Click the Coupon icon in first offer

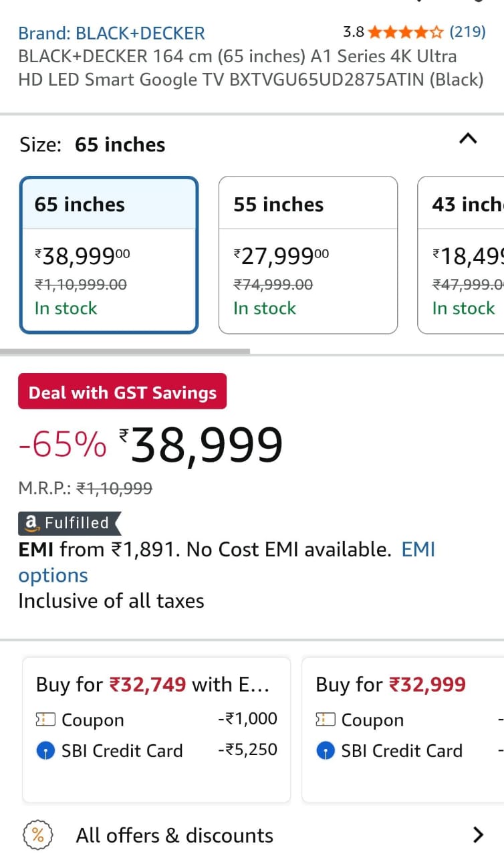click(45, 720)
